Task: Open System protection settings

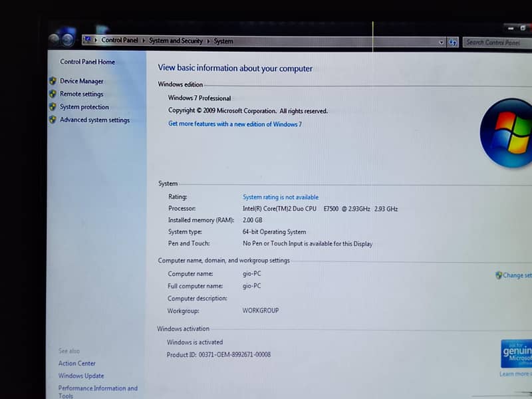Action: (x=84, y=107)
